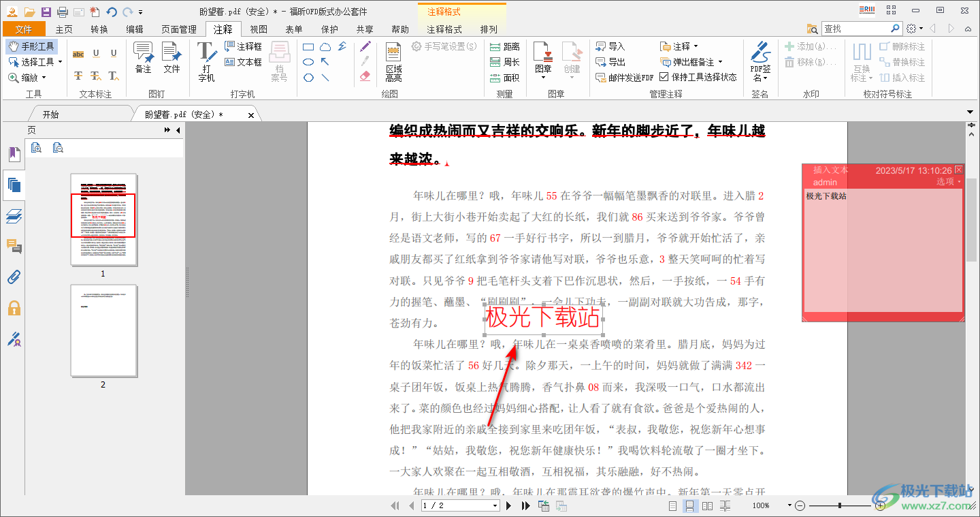The height and width of the screenshot is (517, 980).
Task: Select the Hand tool (手形工具)
Action: [x=32, y=46]
